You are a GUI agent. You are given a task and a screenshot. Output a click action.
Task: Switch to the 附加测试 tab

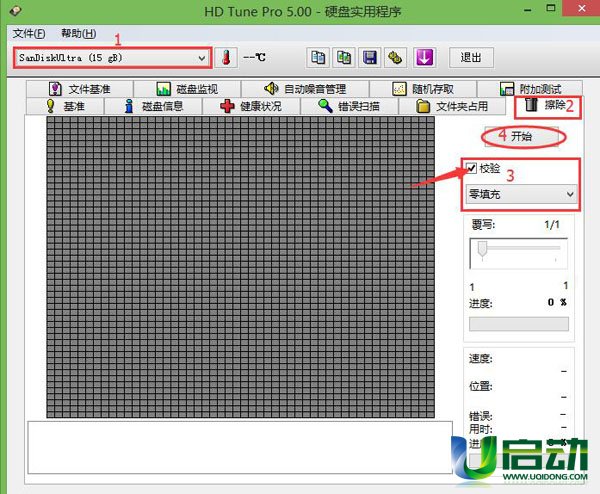530,89
